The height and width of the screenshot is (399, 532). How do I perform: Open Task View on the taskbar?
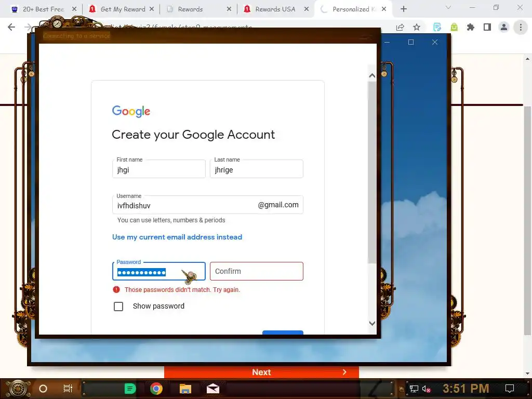tap(68, 389)
